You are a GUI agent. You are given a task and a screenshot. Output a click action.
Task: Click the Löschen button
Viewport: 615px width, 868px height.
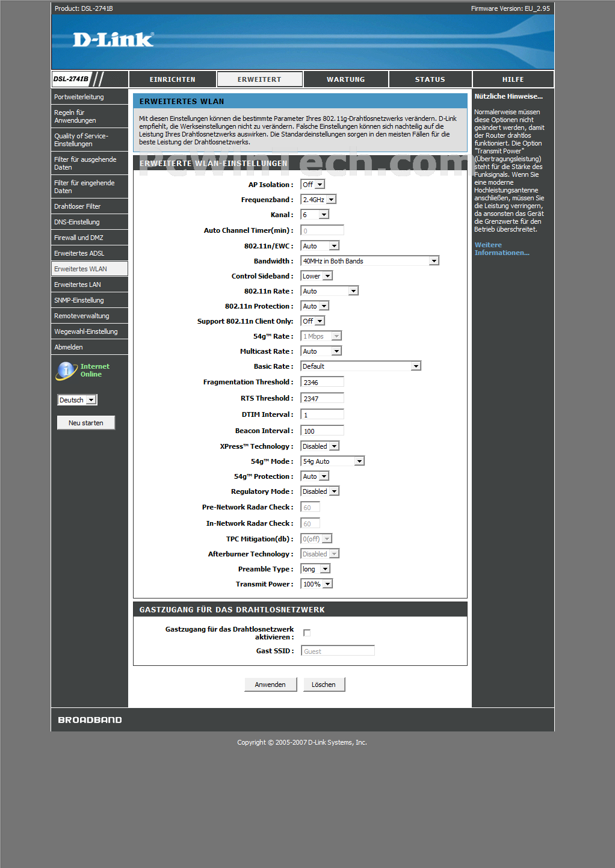pos(324,685)
